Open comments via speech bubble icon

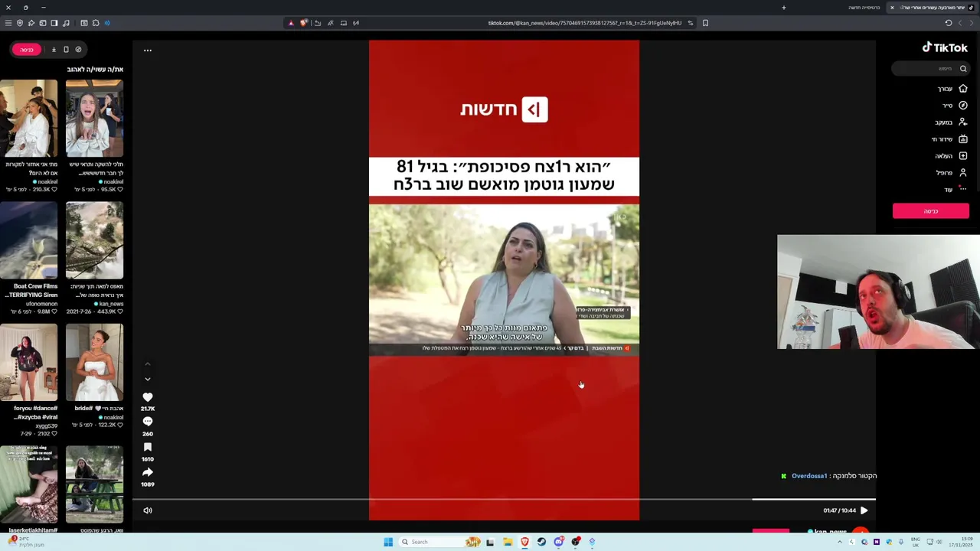click(x=148, y=422)
